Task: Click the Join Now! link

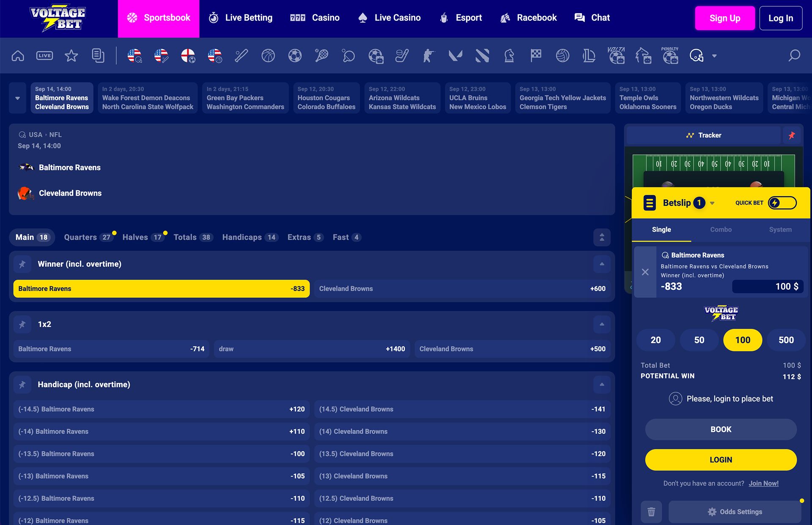Action: tap(763, 484)
